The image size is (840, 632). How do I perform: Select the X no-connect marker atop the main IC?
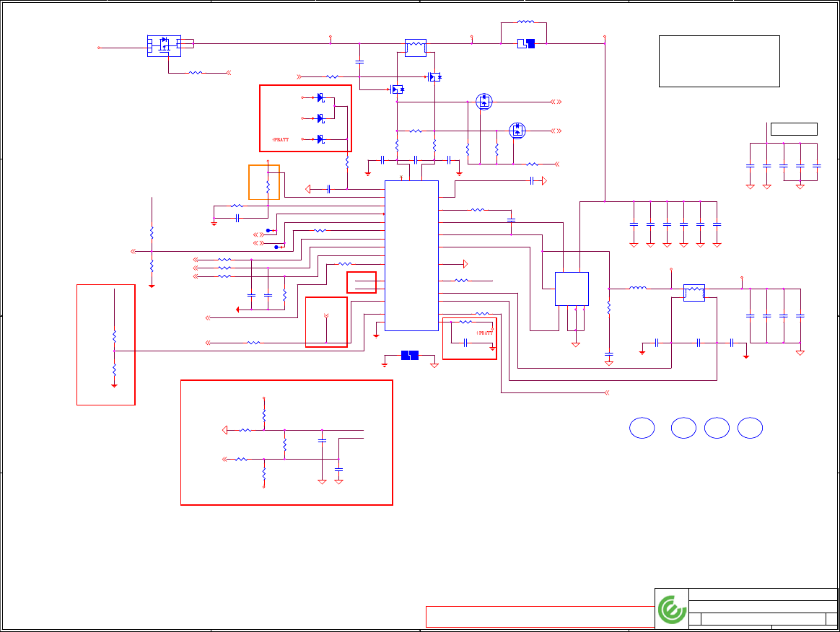(401, 177)
